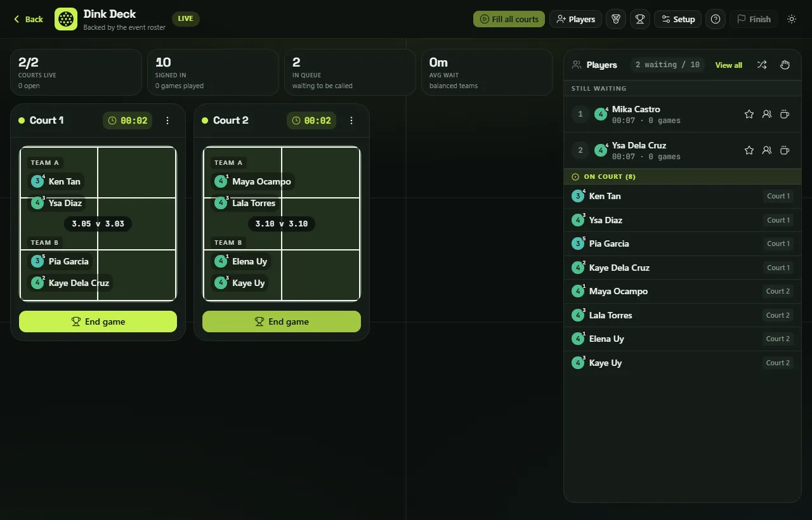The image size is (812, 520).
Task: Open the help question mark icon
Action: click(716, 19)
